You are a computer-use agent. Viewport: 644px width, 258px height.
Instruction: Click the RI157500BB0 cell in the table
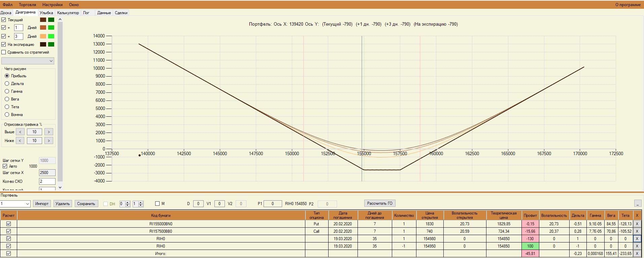pyautogui.click(x=161, y=231)
